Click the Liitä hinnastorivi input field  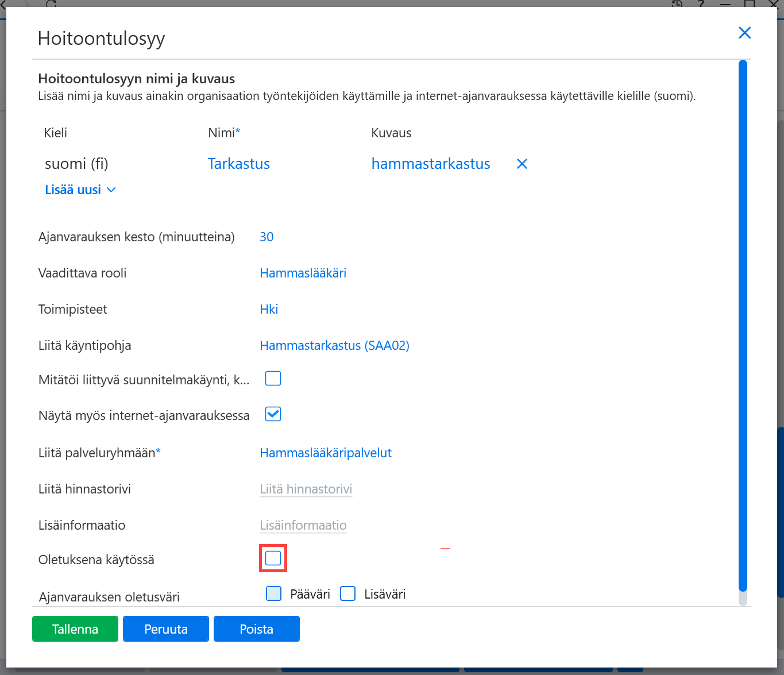[x=306, y=489]
